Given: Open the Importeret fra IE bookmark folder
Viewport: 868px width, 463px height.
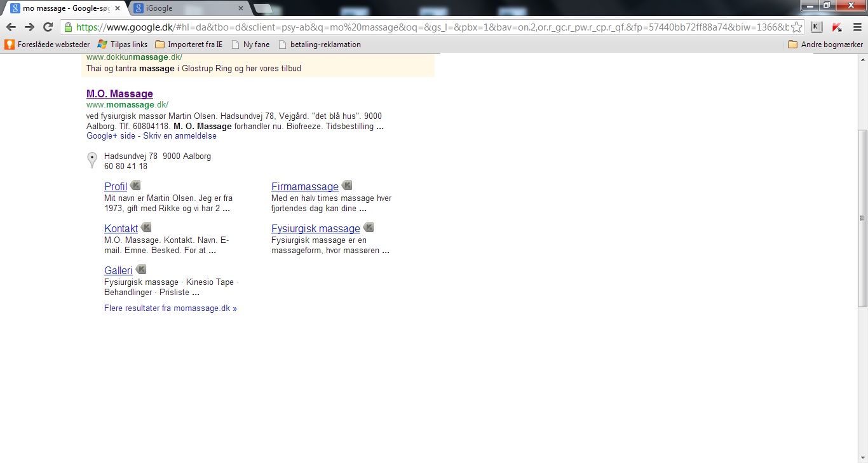Looking at the screenshot, I should (189, 45).
